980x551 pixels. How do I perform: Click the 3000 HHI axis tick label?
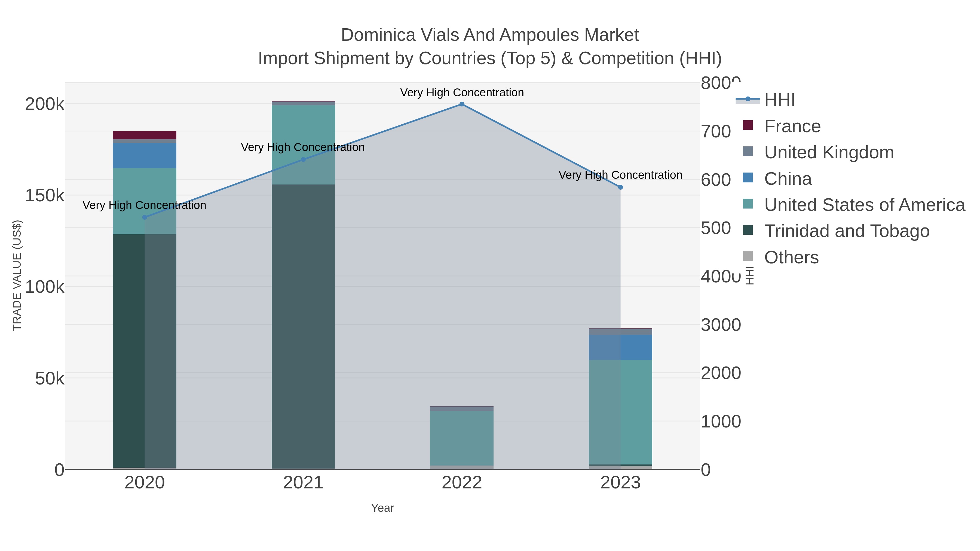[x=721, y=325]
